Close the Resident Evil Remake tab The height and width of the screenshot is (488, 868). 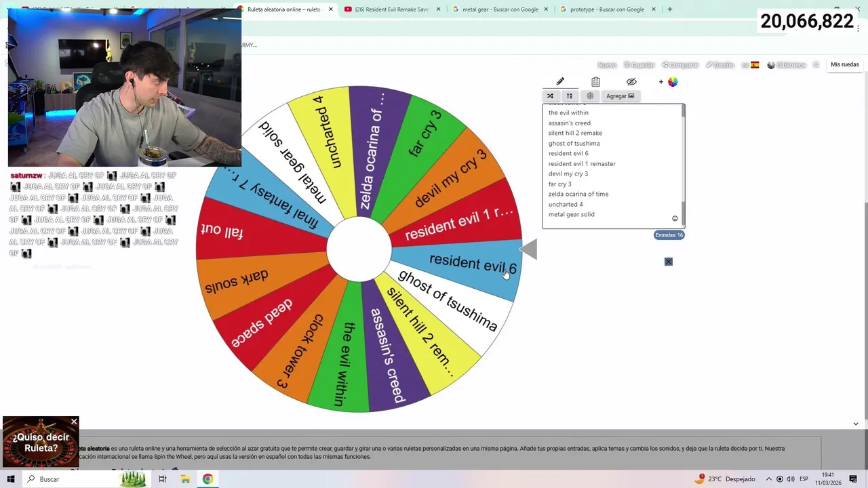pyautogui.click(x=438, y=9)
